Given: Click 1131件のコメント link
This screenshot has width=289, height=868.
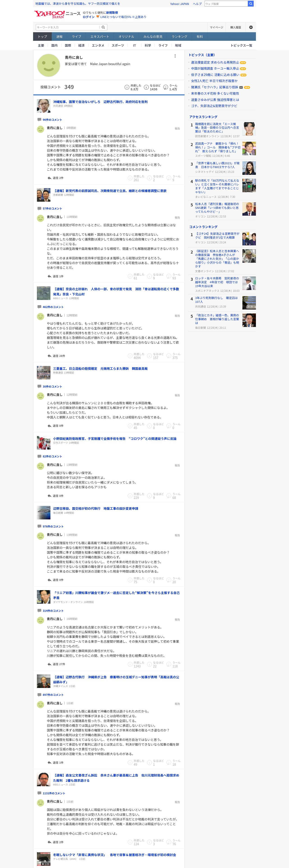Looking at the screenshot, I should [54, 793].
